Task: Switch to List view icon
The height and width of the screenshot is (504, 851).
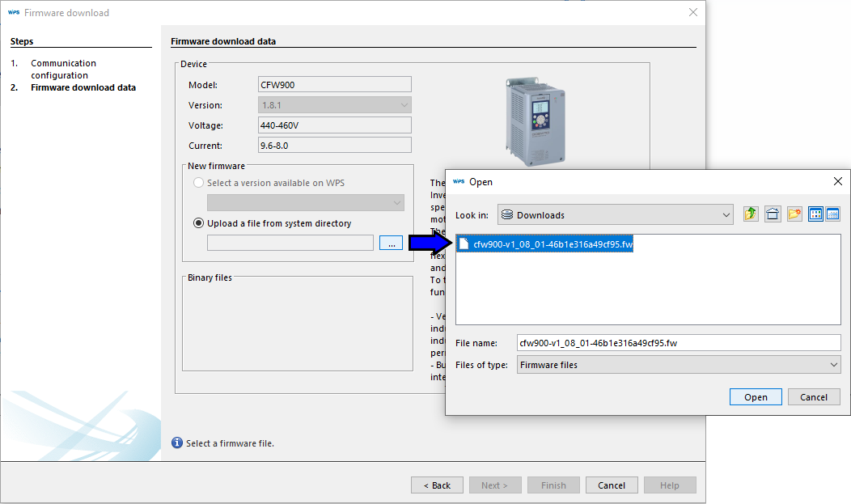Action: pyautogui.click(x=815, y=214)
